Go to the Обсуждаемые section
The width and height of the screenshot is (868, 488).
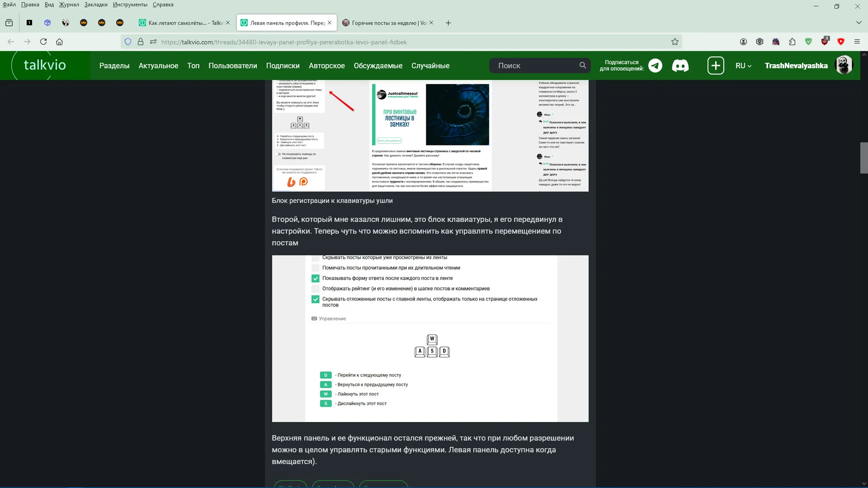(x=378, y=66)
